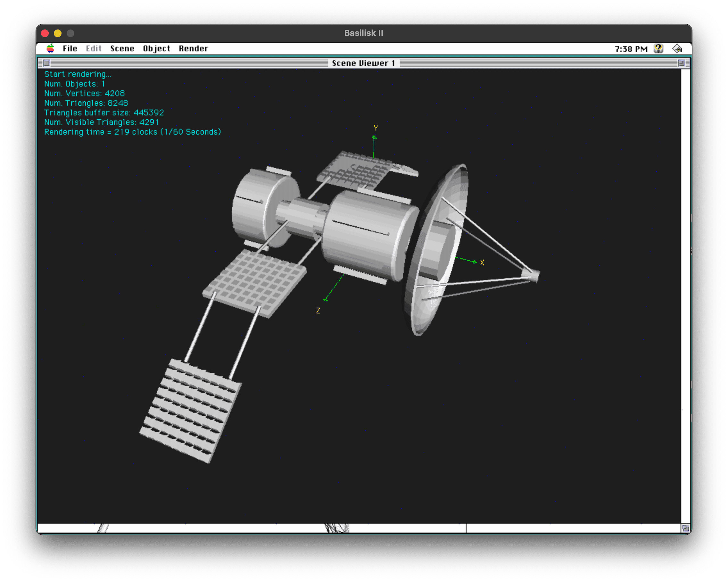Viewport: 728px width, 582px height.
Task: Open the File menu
Action: point(70,48)
